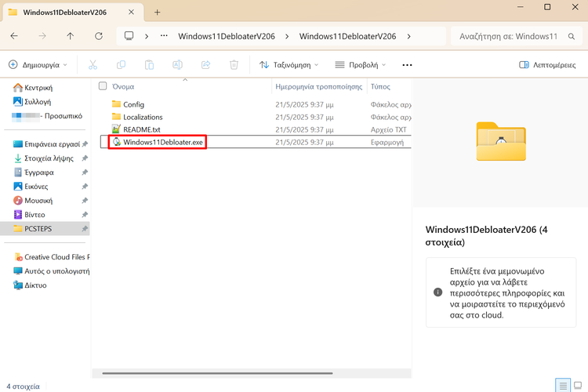The image size is (588, 392).
Task: Click the pin icon beside PCSTEPS
Action: click(x=85, y=228)
